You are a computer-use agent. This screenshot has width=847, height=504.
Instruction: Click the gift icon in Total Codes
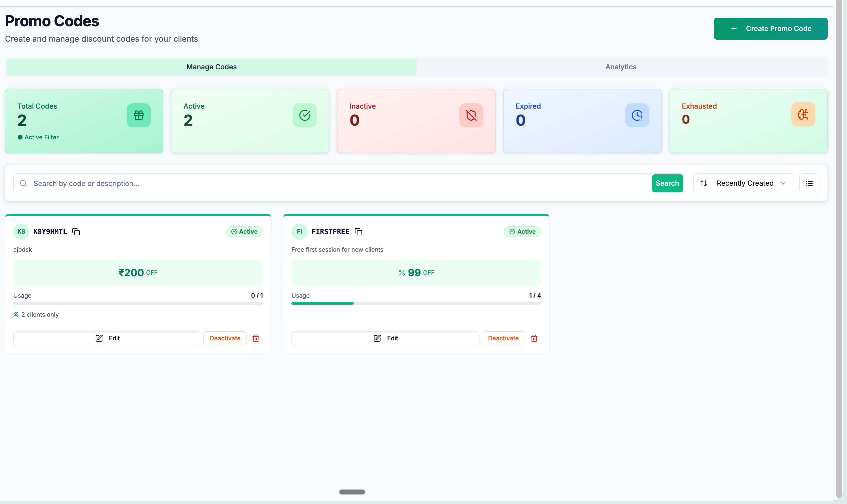(x=139, y=115)
